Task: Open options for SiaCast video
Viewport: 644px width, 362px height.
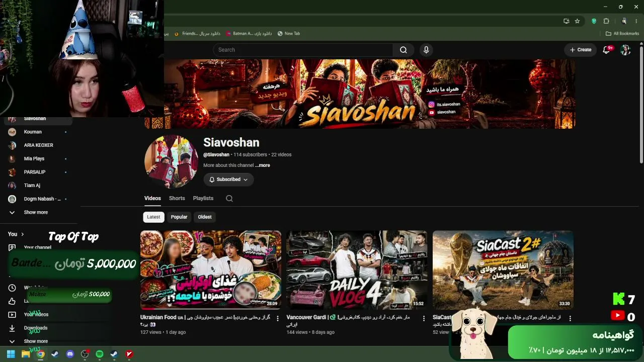Action: [570, 318]
